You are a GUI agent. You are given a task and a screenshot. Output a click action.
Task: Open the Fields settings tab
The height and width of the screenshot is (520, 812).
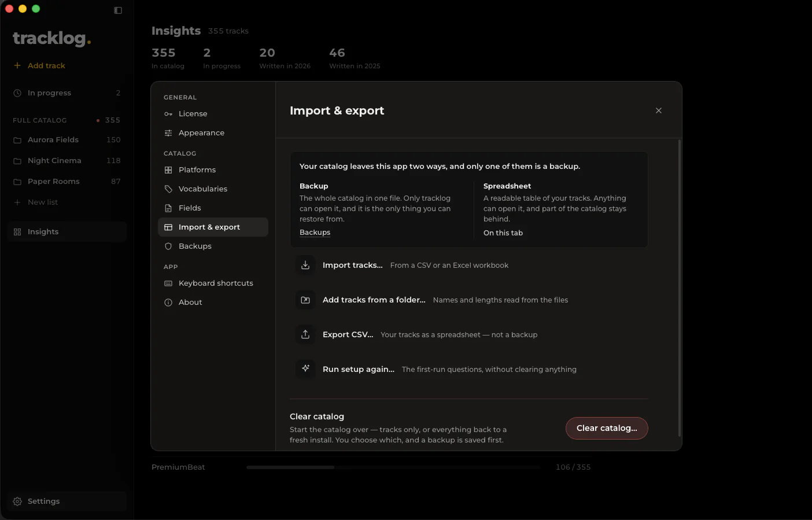pyautogui.click(x=213, y=208)
